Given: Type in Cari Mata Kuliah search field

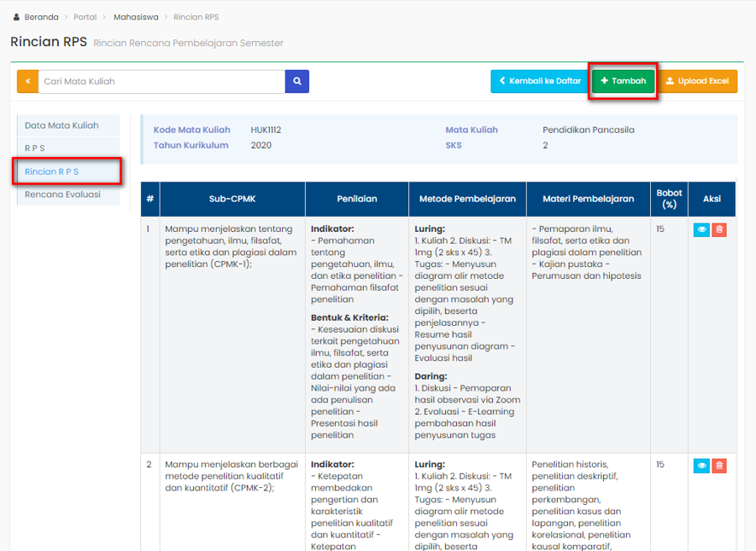Looking at the screenshot, I should (x=161, y=81).
